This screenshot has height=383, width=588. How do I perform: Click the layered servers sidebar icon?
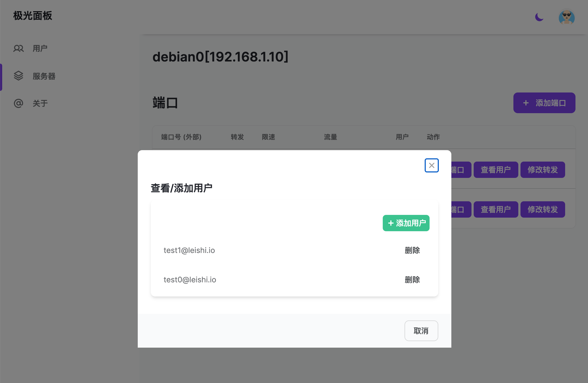click(x=19, y=76)
